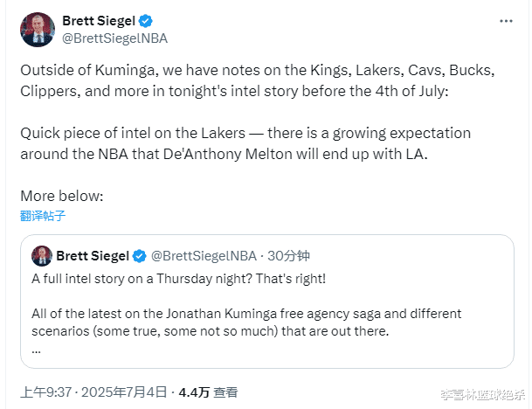Open Brett Siegel's profile via top name
The image size is (532, 409).
pos(99,20)
